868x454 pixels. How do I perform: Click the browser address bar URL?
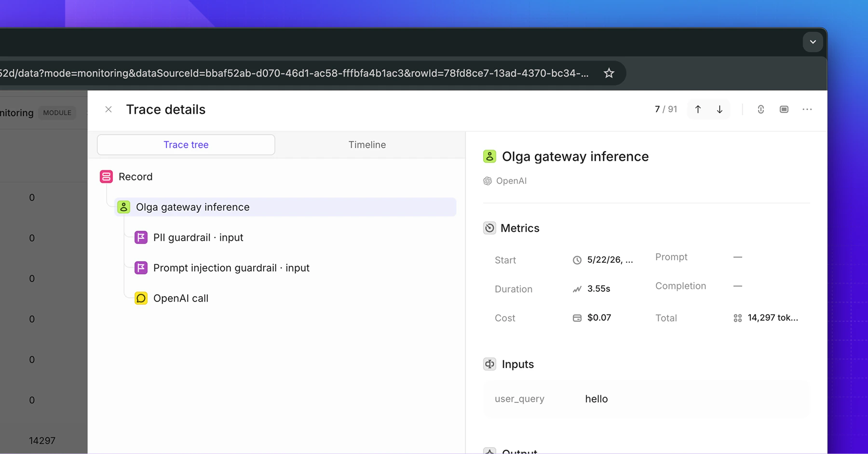(x=294, y=73)
